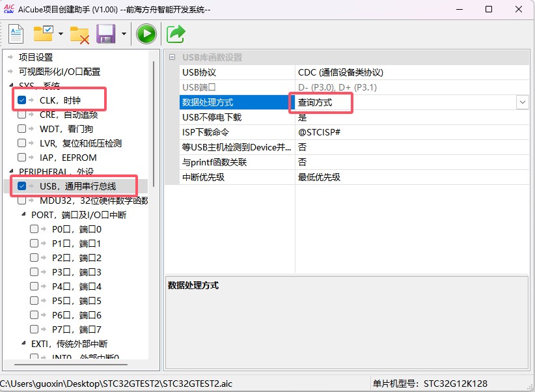The height and width of the screenshot is (392, 535).
Task: Collapse the EXTI external interrupt node
Action: [x=23, y=343]
